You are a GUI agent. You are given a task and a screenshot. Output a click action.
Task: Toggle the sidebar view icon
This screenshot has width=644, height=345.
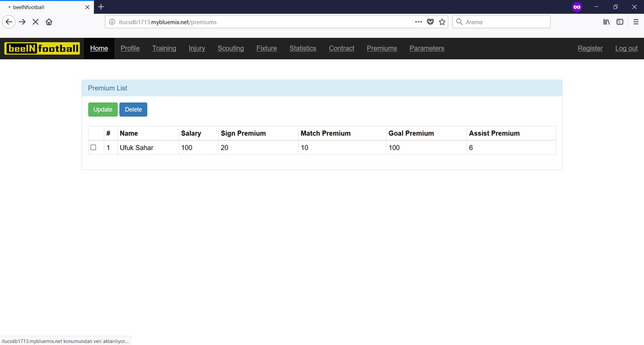coord(620,22)
